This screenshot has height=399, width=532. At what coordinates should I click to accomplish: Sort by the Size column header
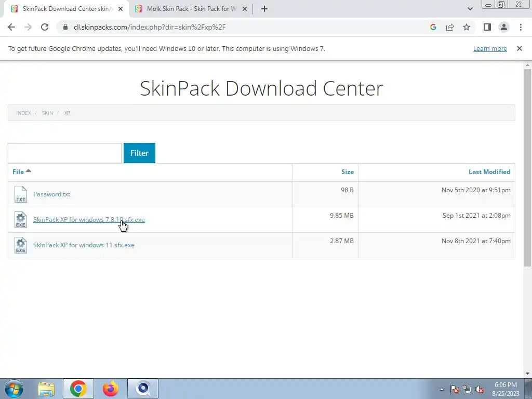click(x=348, y=171)
